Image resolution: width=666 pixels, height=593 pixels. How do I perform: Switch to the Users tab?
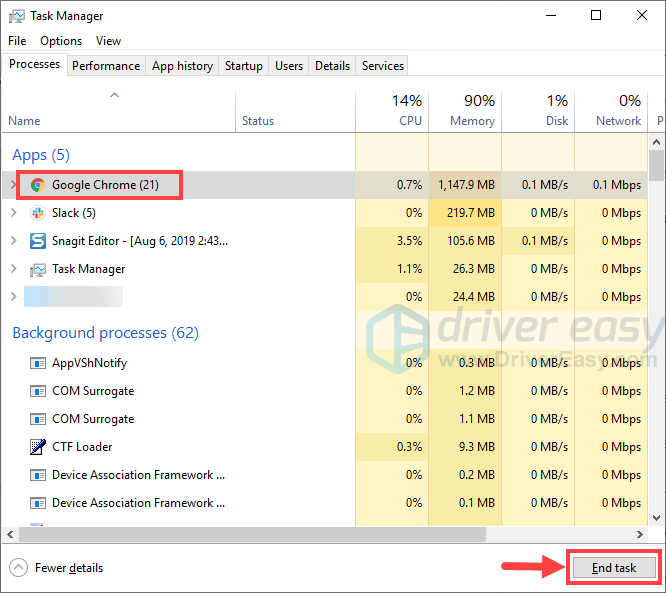tap(289, 66)
